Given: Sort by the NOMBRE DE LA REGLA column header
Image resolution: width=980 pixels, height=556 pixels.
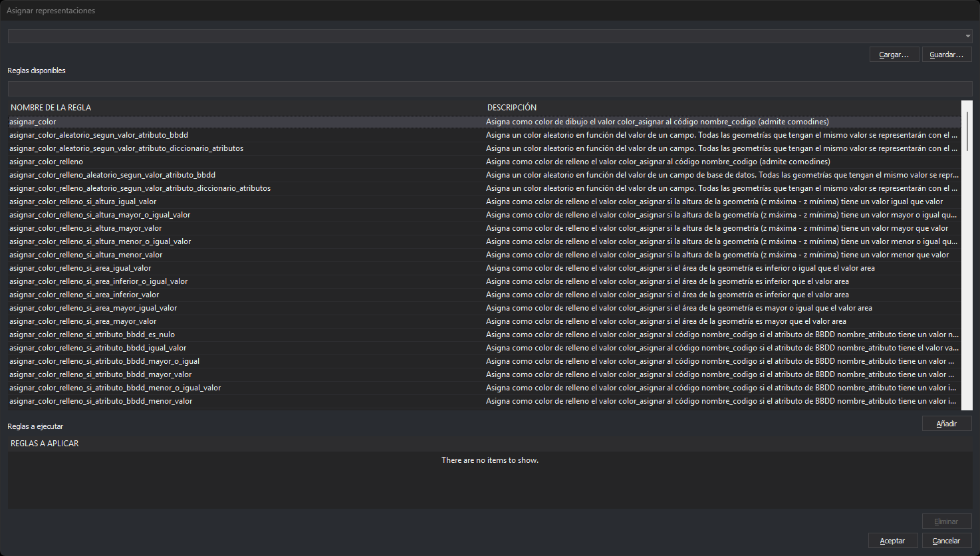Looking at the screenshot, I should coord(247,107).
